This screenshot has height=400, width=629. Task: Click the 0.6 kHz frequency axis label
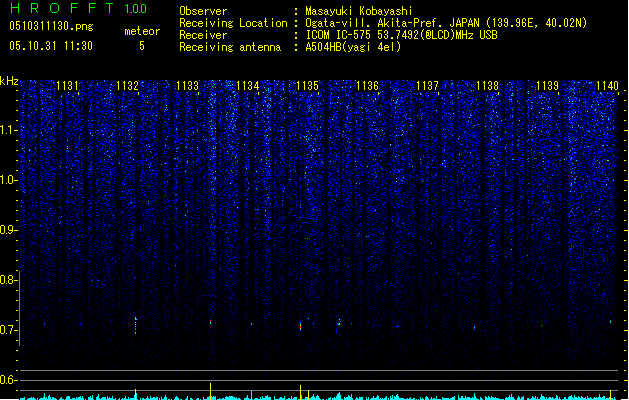pos(9,380)
